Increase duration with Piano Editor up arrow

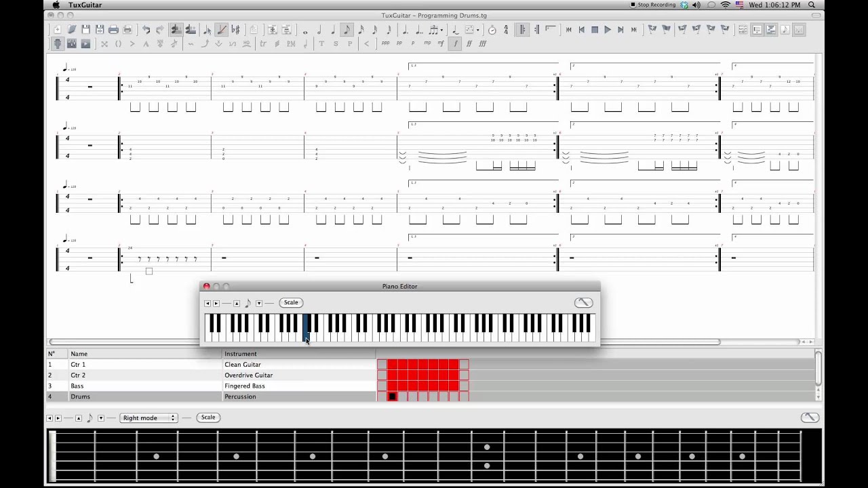[237, 303]
